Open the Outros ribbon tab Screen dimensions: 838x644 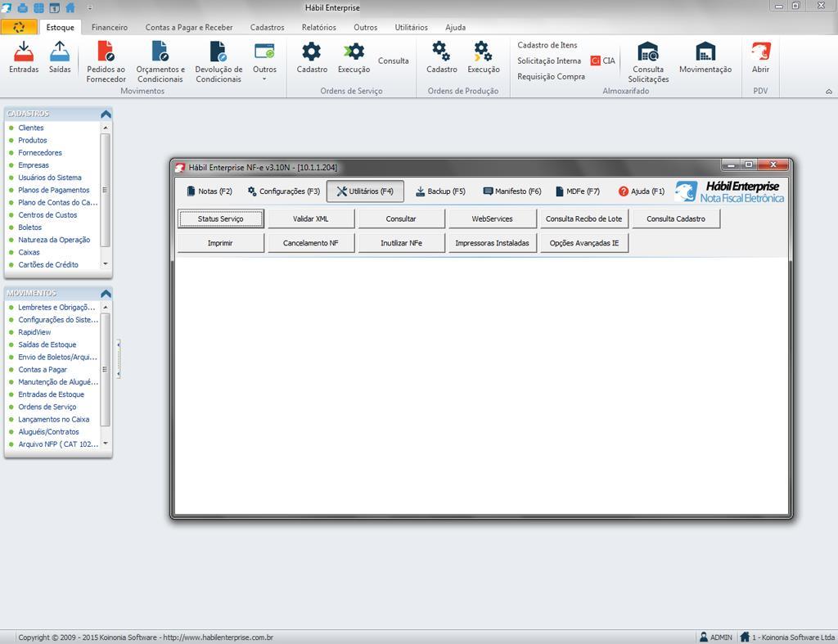[366, 27]
